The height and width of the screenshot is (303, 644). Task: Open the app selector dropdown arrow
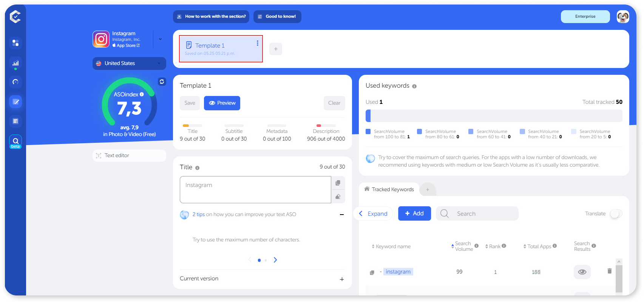coord(160,39)
